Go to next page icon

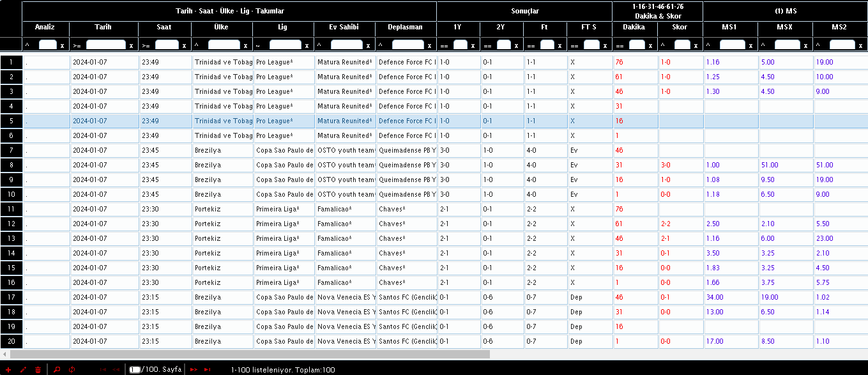194,369
